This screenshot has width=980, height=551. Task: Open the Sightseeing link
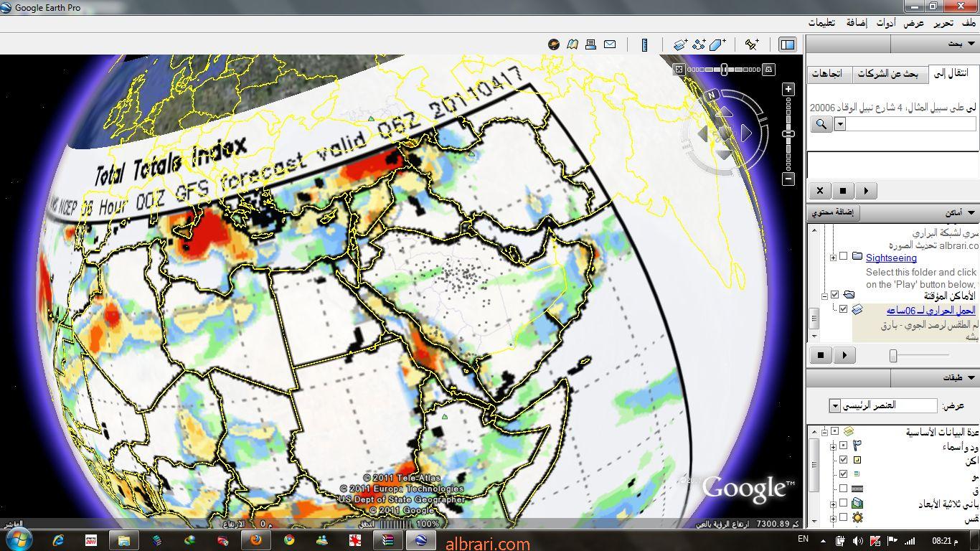point(891,258)
